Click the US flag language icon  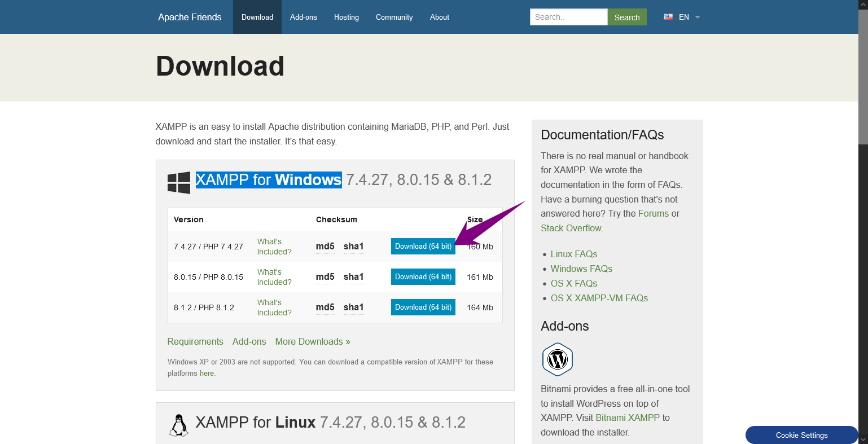668,17
